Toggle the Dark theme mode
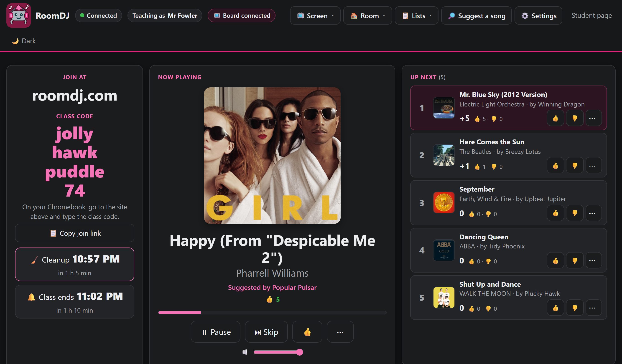This screenshot has width=622, height=364. point(24,41)
